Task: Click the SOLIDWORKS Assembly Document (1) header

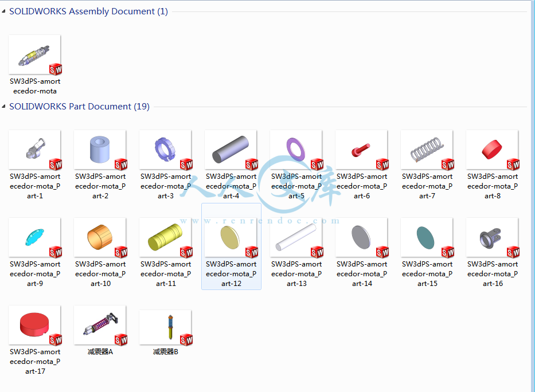Action: [x=88, y=11]
